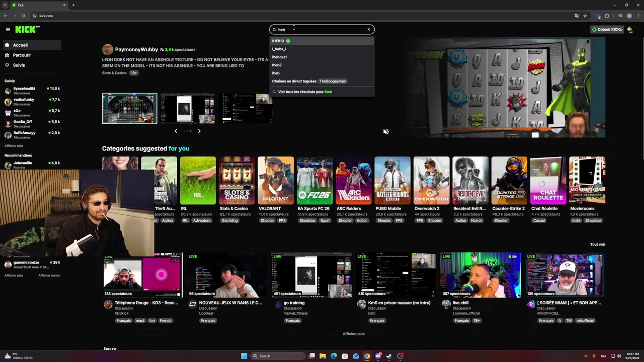644x362 pixels.
Task: Open ilyaselmaliki followed channel
Action: click(x=31, y=90)
